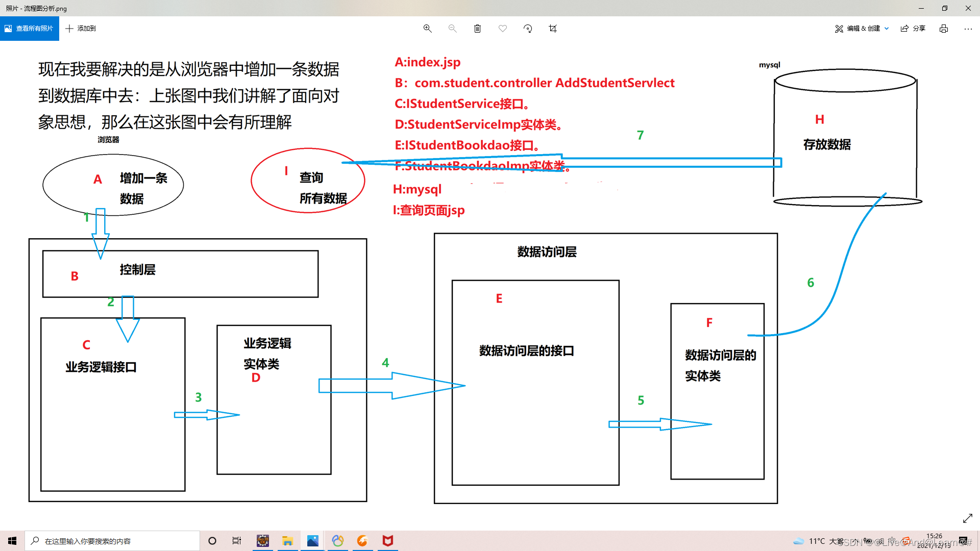Enter fullscreen using the expand arrows icon
Screen dimensions: 980x551
pos(967,518)
